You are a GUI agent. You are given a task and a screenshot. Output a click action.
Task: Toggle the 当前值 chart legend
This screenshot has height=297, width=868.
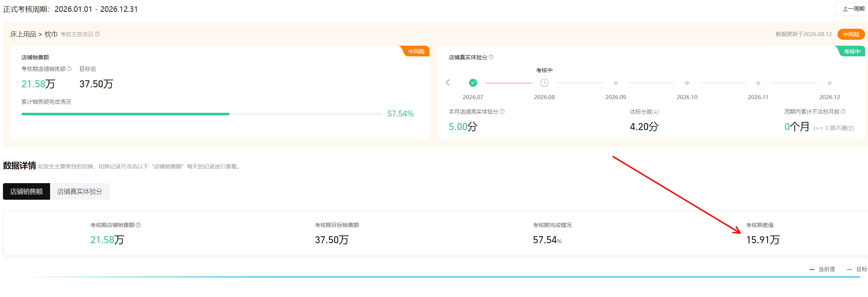(x=822, y=269)
